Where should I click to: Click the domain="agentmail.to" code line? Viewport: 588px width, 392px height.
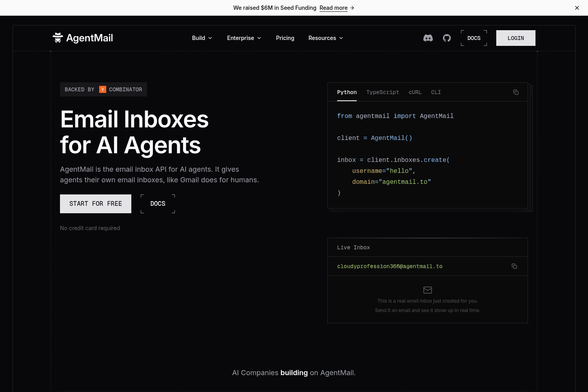coord(392,182)
